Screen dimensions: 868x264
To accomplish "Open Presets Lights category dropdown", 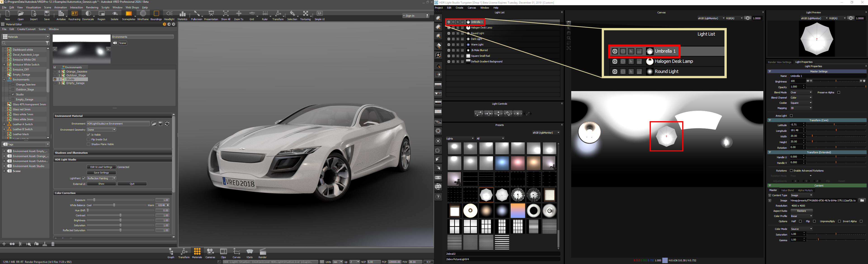I will point(460,138).
